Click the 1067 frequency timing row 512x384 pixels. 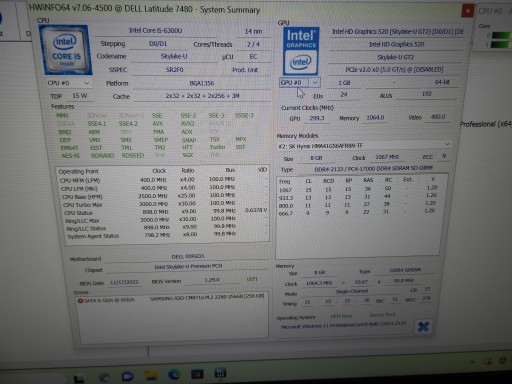358,189
